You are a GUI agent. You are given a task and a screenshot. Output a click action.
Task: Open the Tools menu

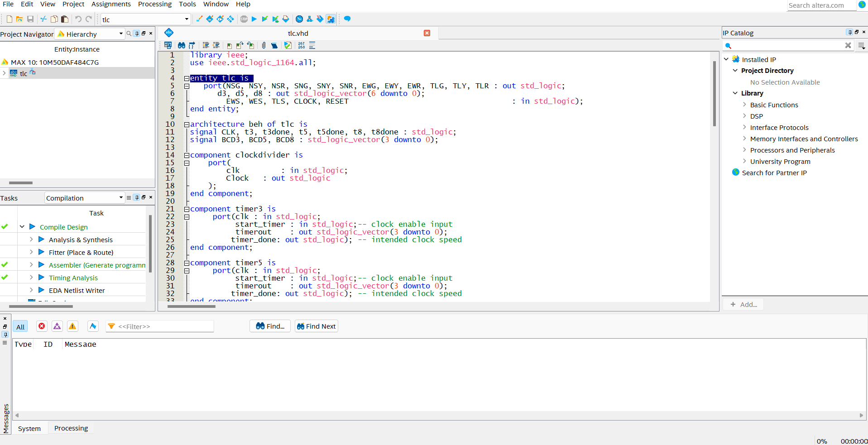tap(187, 4)
